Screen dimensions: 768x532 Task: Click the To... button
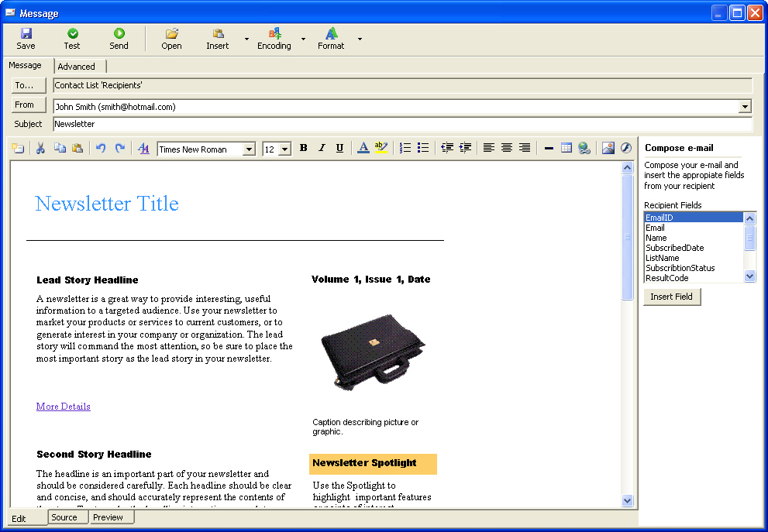pyautogui.click(x=29, y=85)
